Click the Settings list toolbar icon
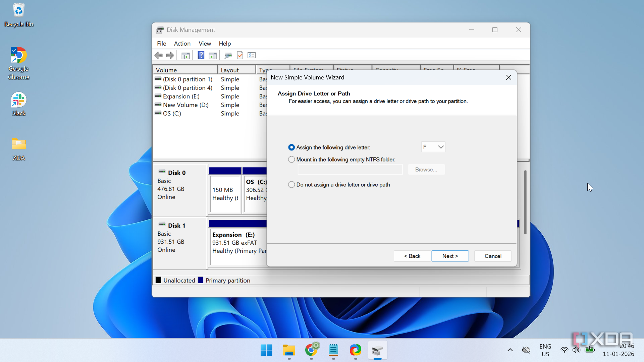 pyautogui.click(x=252, y=55)
